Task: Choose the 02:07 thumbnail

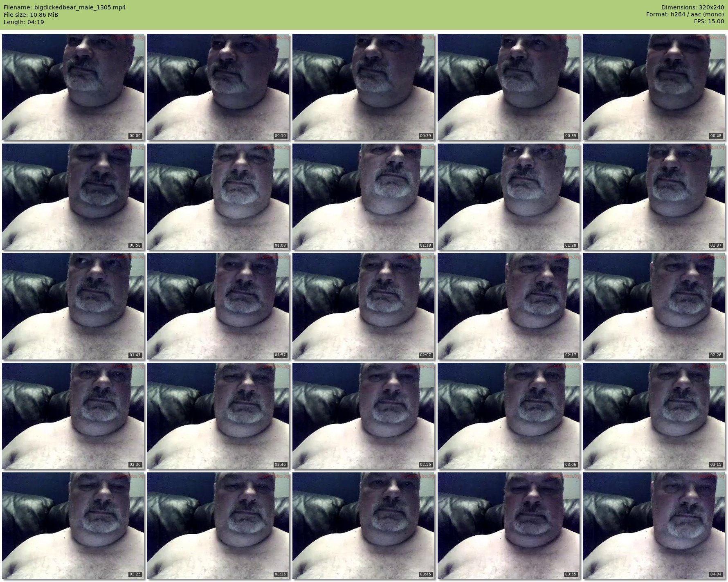Action: pyautogui.click(x=363, y=306)
